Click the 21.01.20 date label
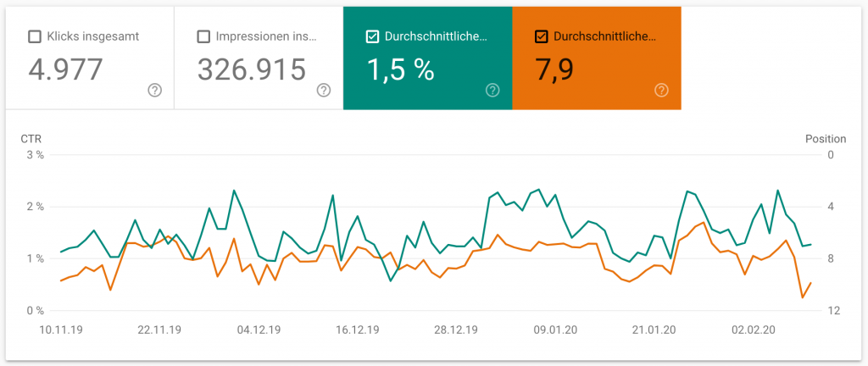 [x=654, y=330]
